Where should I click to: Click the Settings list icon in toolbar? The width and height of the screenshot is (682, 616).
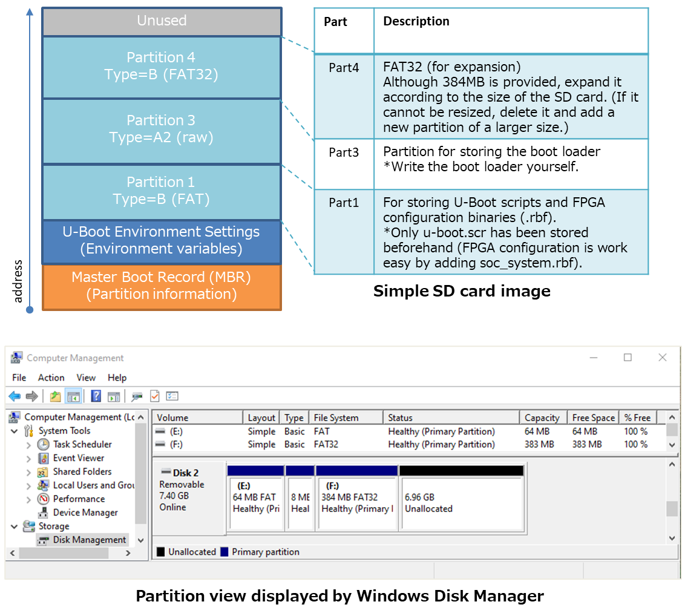[172, 396]
